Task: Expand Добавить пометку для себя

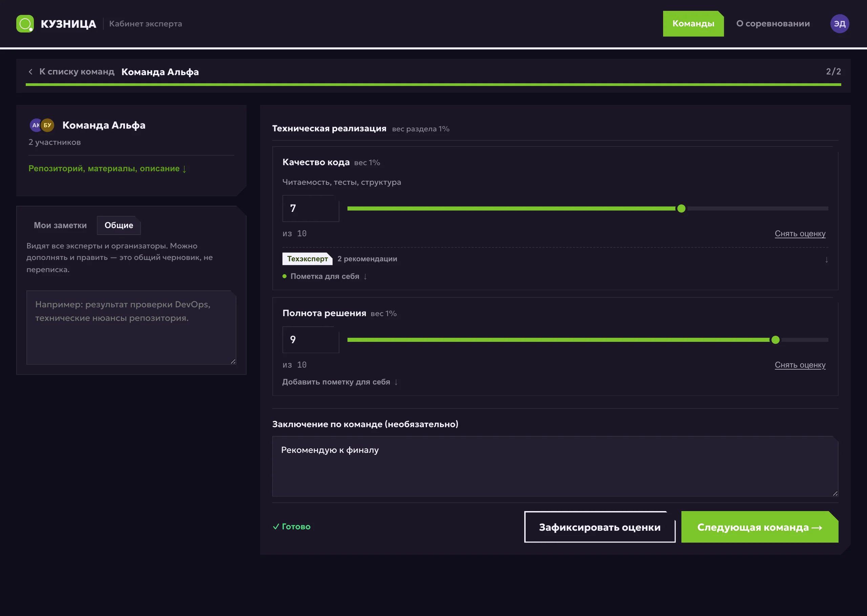Action: 340,382
